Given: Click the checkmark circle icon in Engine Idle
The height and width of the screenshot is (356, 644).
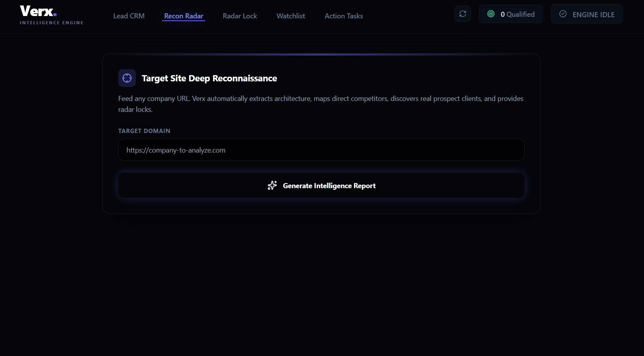Looking at the screenshot, I should click(x=563, y=14).
